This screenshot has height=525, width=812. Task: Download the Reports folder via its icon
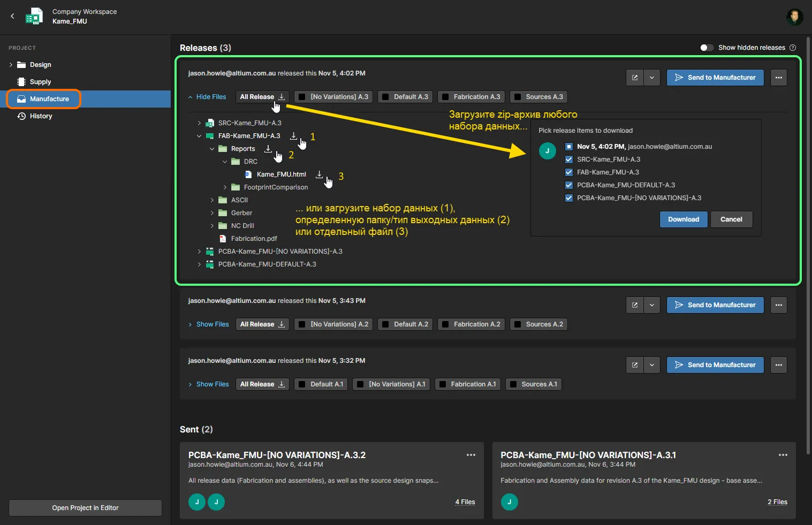click(x=268, y=149)
